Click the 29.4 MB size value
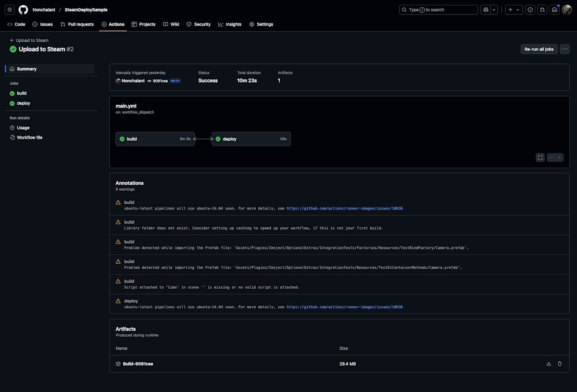Screen dimensions: 577x392 click(348, 364)
